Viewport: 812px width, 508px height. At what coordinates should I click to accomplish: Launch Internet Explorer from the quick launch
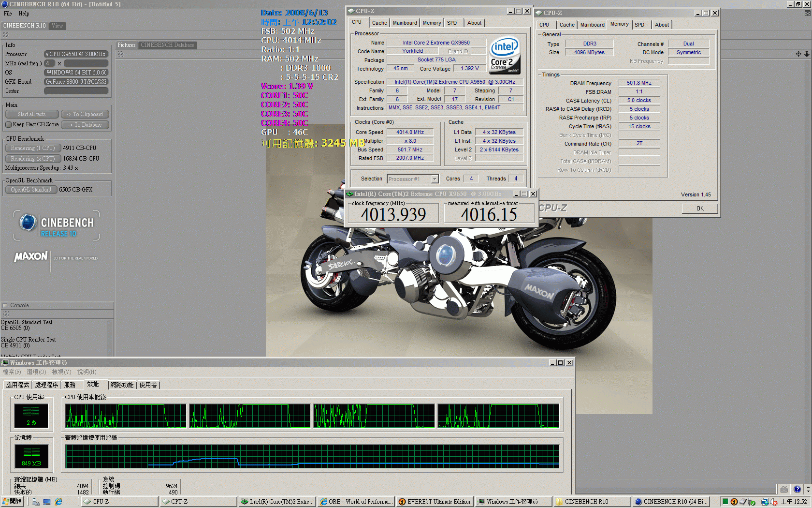(58, 502)
